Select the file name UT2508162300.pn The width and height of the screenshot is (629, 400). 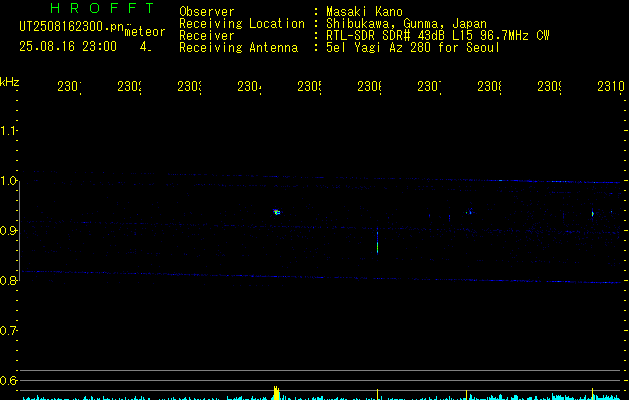click(71, 27)
